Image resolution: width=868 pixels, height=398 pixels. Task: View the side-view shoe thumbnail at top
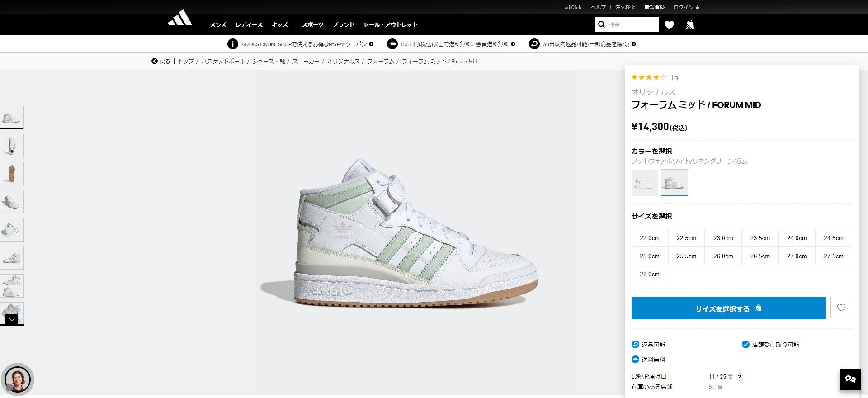[12, 118]
